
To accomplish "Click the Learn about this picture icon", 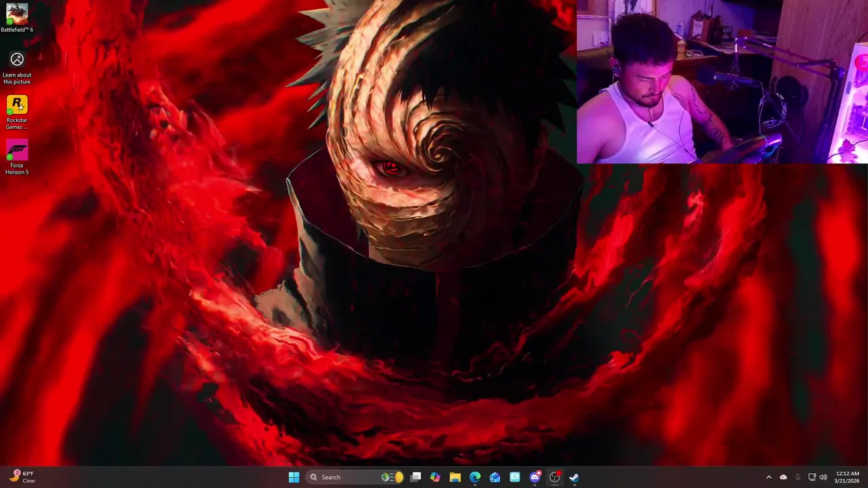I will (x=17, y=68).
